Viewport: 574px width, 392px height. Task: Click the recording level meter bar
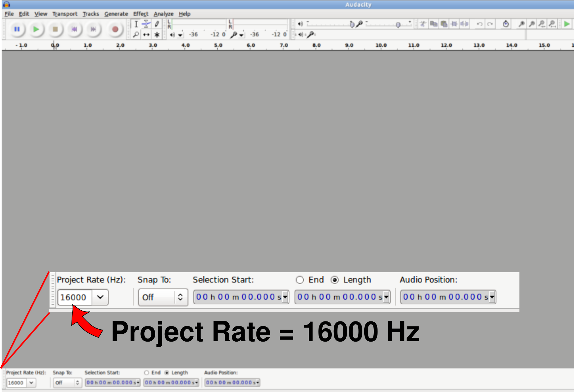[260, 25]
